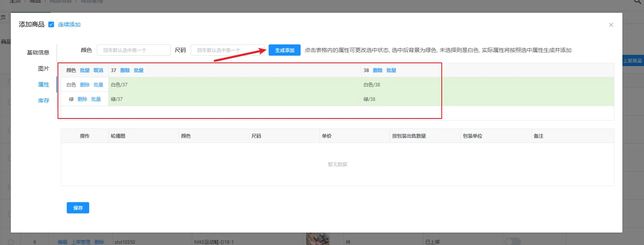Click the 单价 column header
The image size is (644, 245).
(327, 136)
